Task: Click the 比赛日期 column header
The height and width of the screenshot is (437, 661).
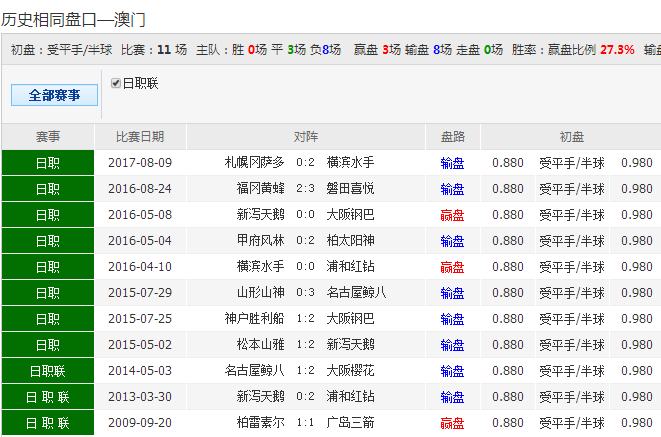Action: point(140,137)
